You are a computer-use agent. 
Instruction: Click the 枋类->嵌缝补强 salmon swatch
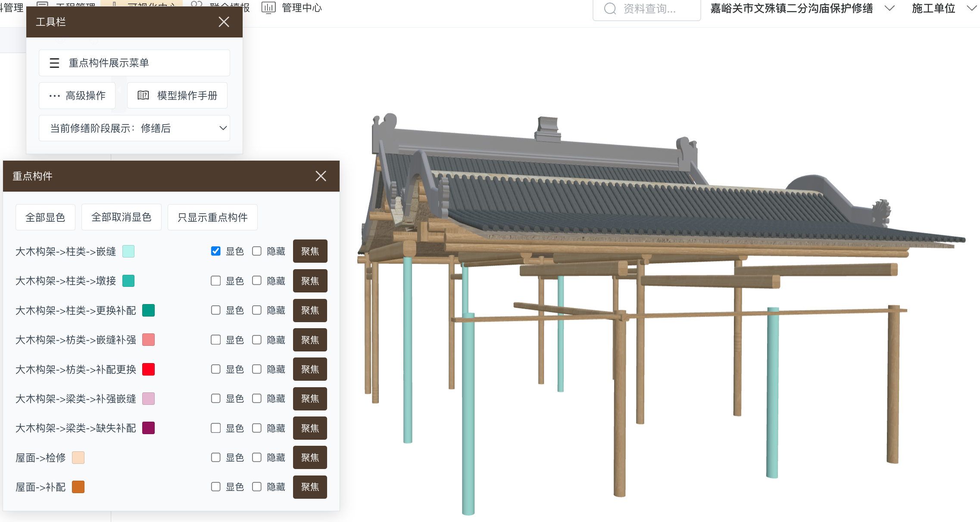tap(149, 340)
